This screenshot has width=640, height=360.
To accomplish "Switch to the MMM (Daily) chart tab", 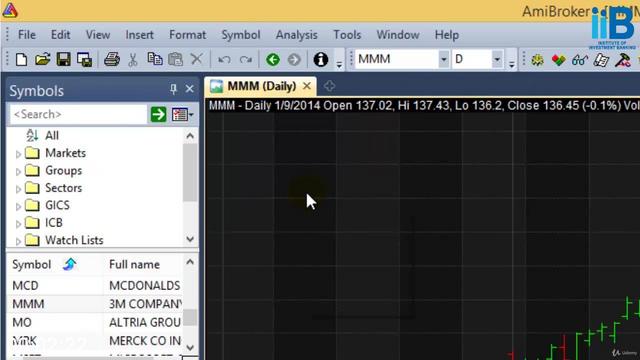I will point(261,86).
